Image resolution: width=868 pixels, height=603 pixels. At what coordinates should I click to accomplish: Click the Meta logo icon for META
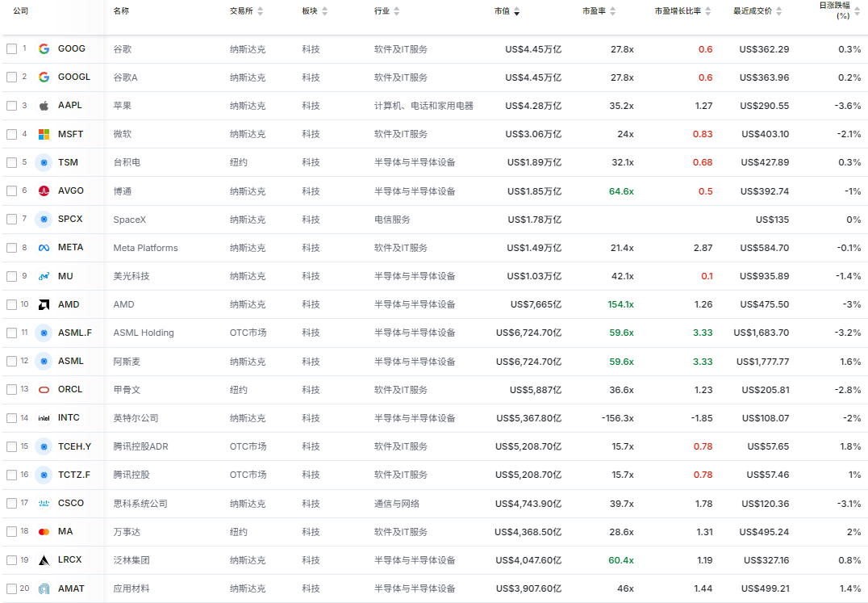(x=44, y=248)
